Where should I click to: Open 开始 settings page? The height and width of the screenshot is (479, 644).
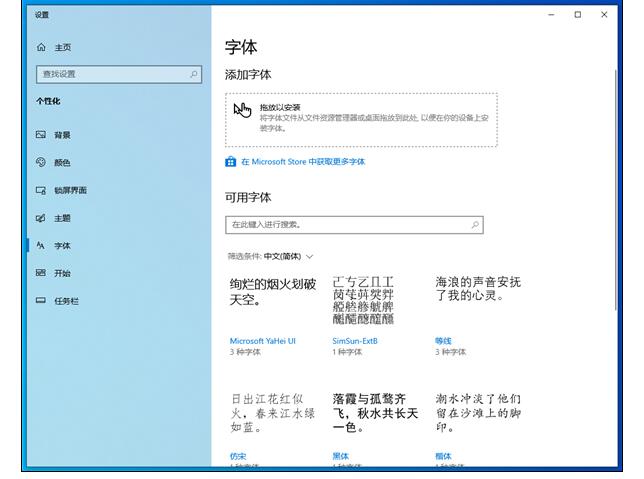(x=62, y=273)
